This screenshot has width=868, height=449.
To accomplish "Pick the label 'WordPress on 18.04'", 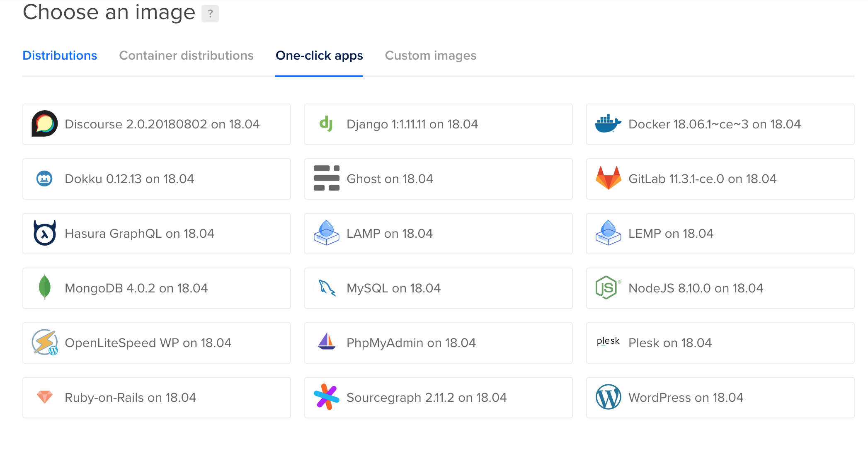I will pos(686,398).
